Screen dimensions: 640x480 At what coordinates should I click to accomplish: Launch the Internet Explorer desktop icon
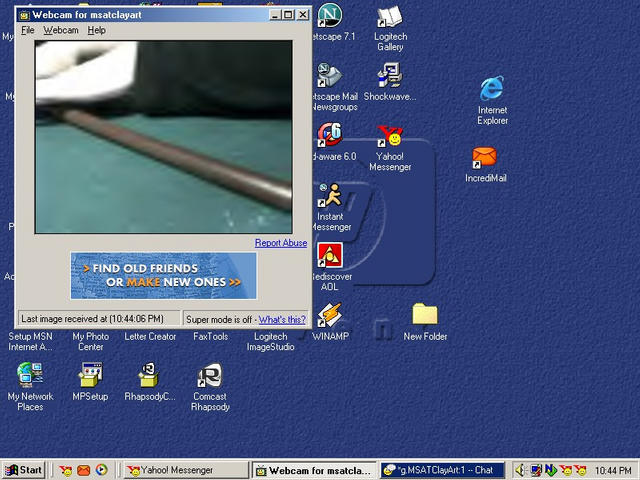pyautogui.click(x=492, y=89)
